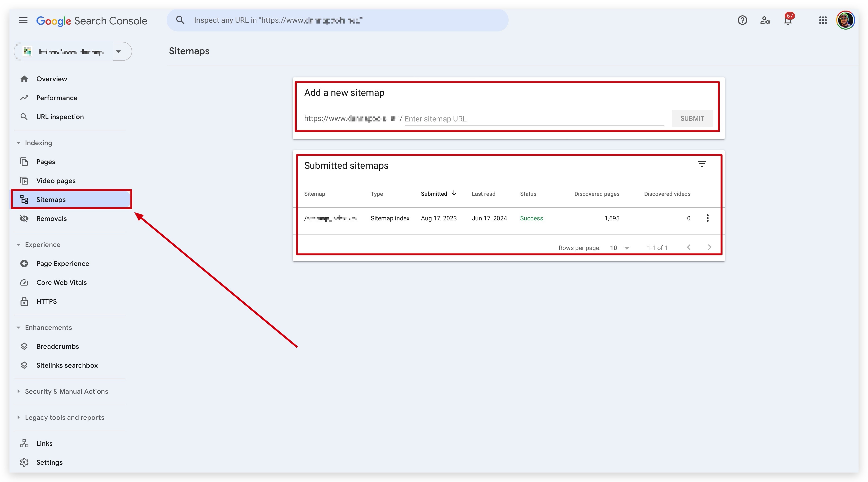868x482 pixels.
Task: Open the Performance report
Action: click(57, 98)
